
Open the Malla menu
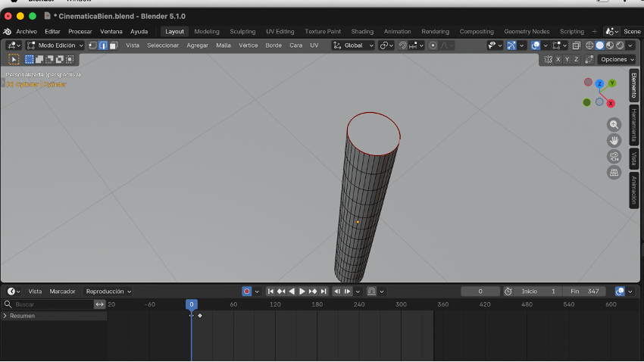click(x=224, y=45)
